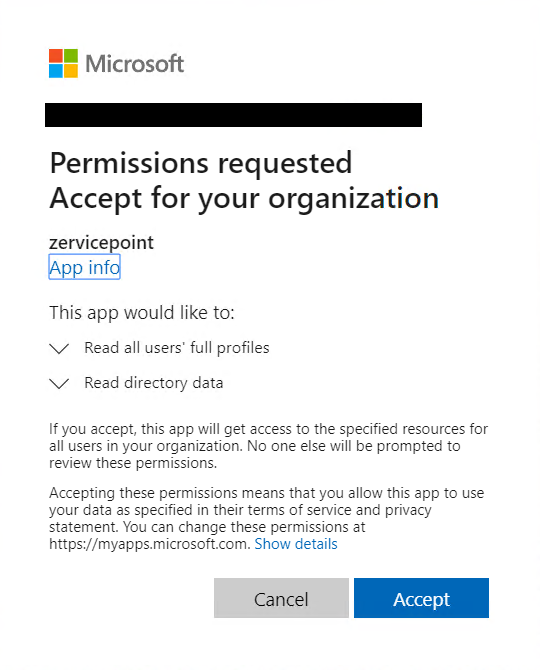Viewport: 540px width, 670px height.
Task: Open the App info link
Action: point(85,267)
